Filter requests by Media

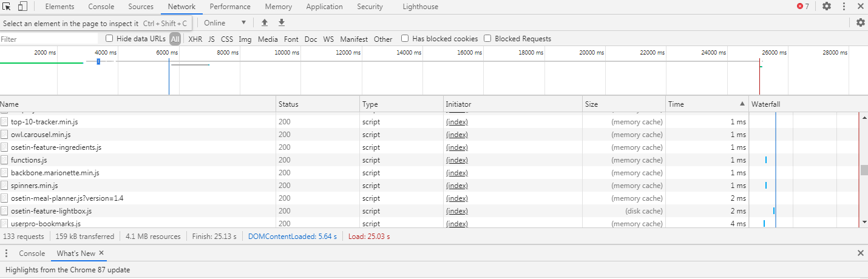(268, 39)
